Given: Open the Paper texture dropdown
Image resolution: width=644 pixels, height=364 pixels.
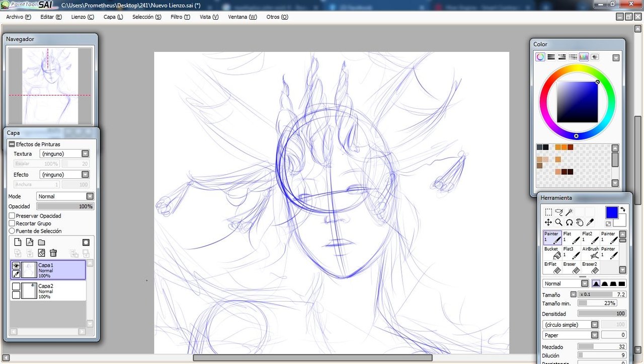Looking at the screenshot, I should click(571, 335).
